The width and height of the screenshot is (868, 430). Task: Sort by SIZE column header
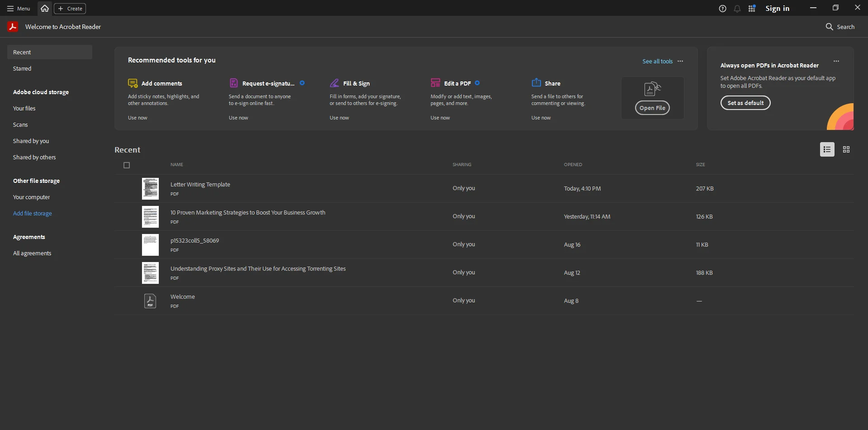(700, 165)
